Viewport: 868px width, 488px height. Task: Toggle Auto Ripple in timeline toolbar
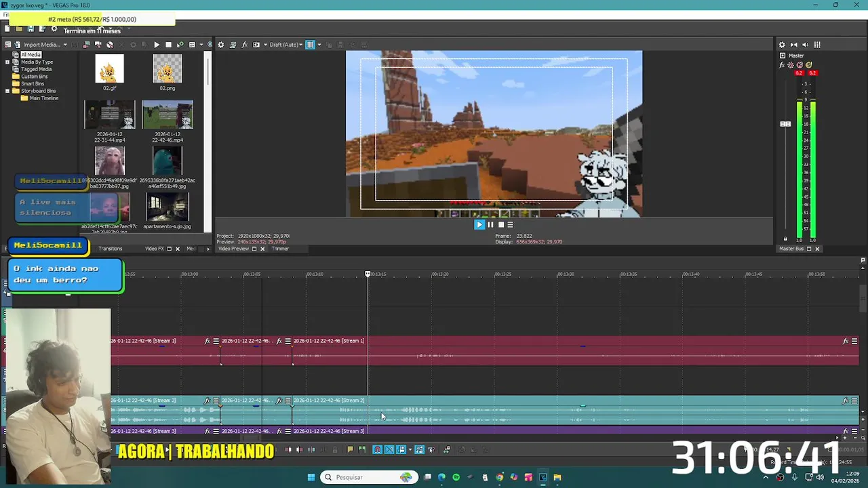pyautogui.click(x=401, y=449)
